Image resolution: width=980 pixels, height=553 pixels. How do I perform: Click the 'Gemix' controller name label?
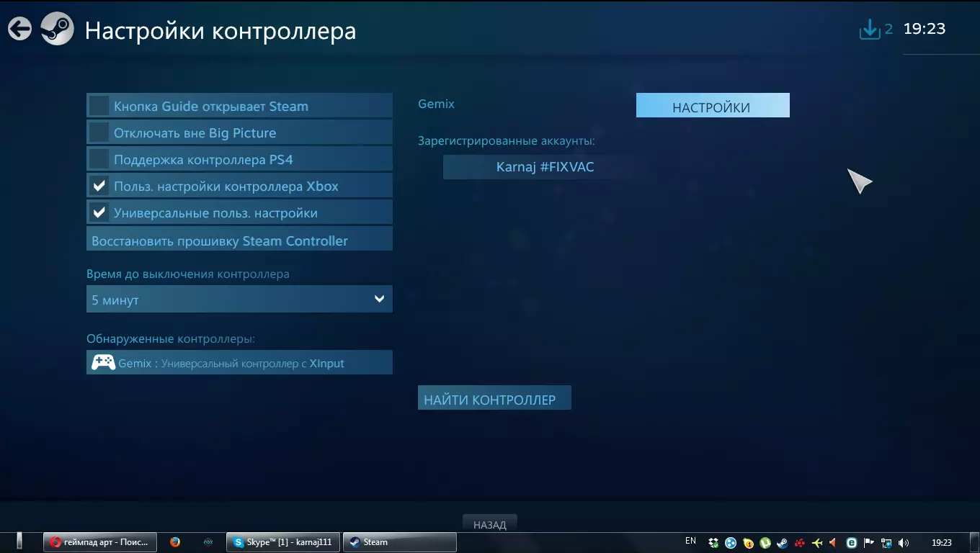pos(436,104)
